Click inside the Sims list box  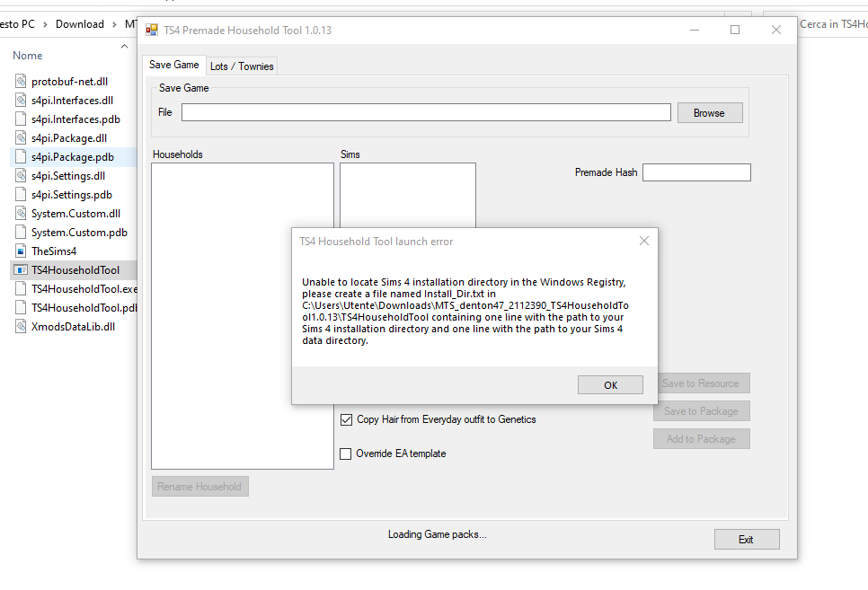(x=407, y=195)
